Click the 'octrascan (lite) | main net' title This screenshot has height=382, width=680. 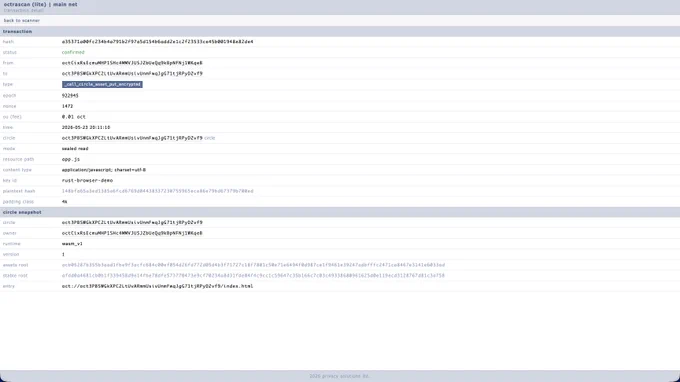(40, 4)
